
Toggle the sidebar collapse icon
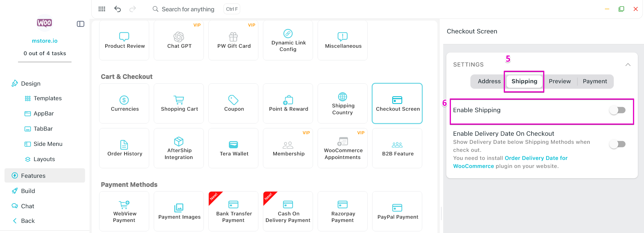pos(81,24)
